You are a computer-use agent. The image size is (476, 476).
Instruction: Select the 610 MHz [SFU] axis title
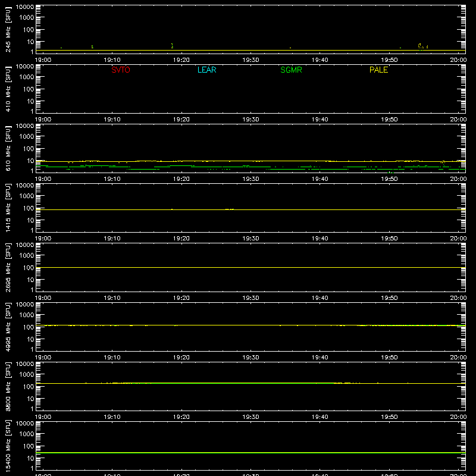point(8,148)
